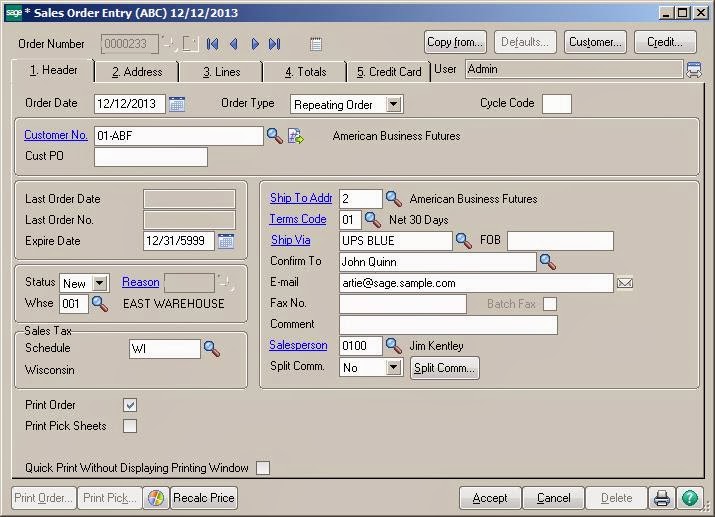Click into the Cycle Code field
This screenshot has width=715, height=517.
557,104
